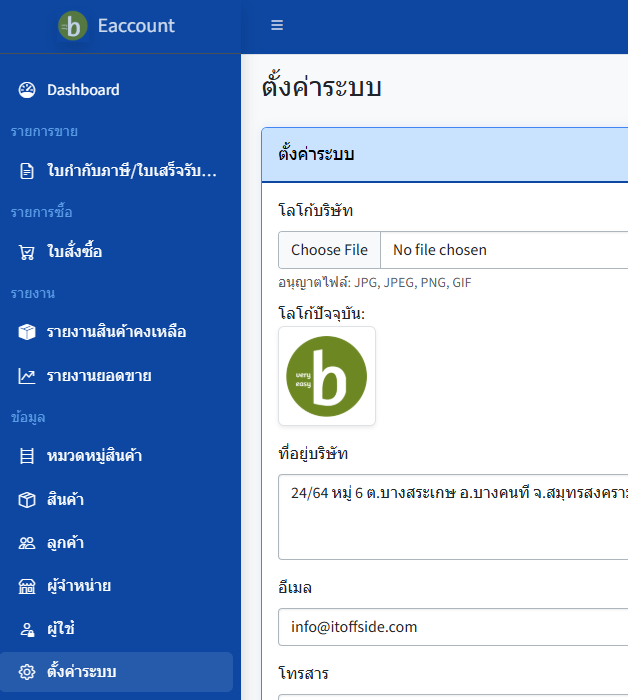Click the list icon beside หมวดหมู่สินค้า

tap(27, 456)
